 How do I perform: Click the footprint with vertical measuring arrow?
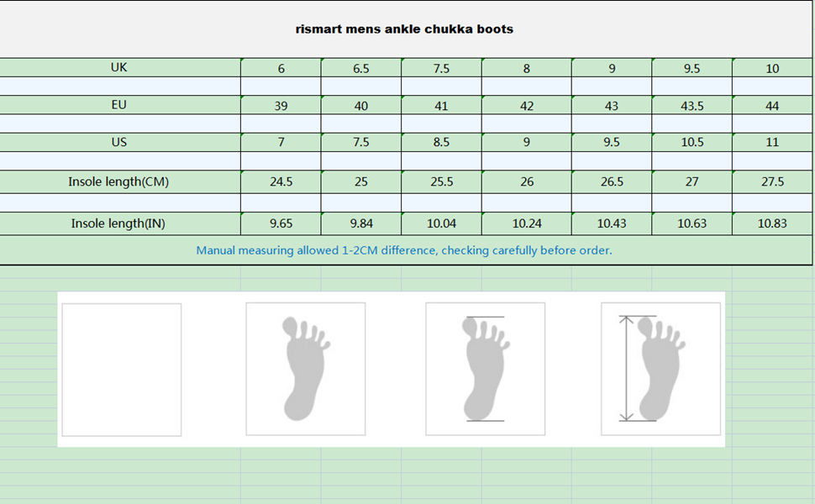[x=660, y=369]
